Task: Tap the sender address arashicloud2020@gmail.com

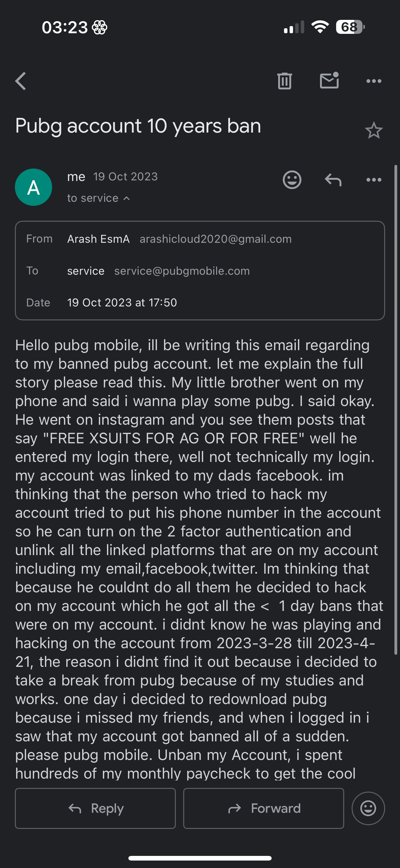Action: click(x=216, y=239)
